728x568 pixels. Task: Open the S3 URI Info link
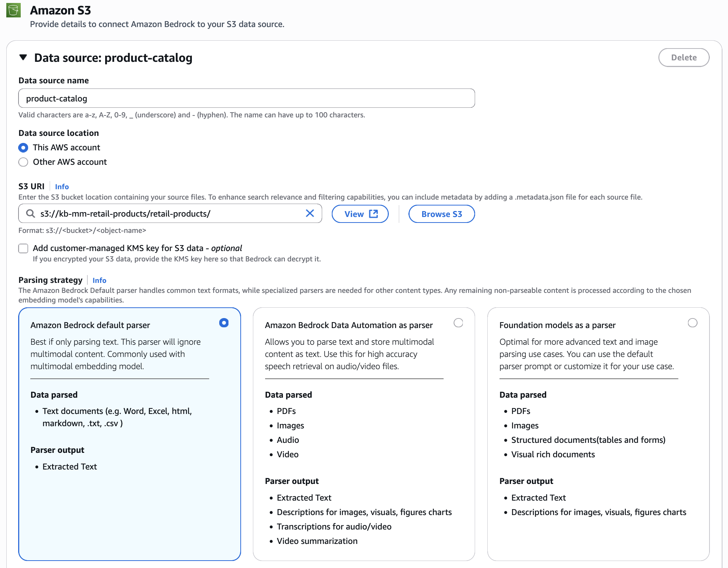click(62, 187)
